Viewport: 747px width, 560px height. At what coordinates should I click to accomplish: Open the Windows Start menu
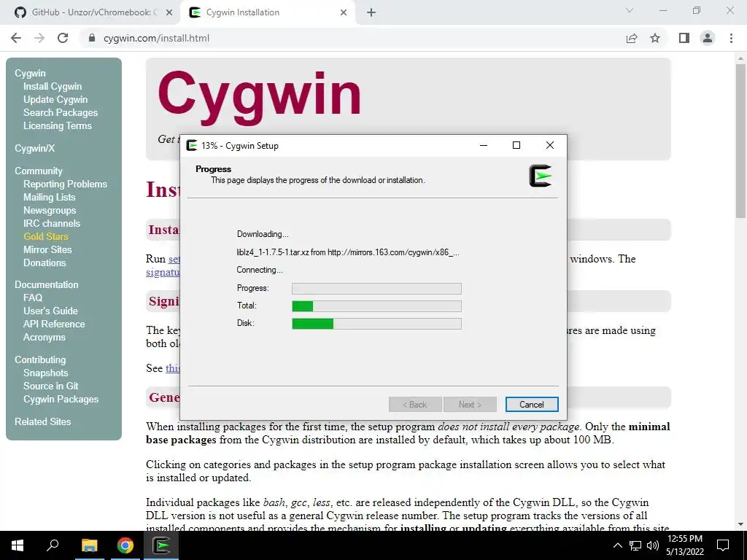click(x=18, y=545)
